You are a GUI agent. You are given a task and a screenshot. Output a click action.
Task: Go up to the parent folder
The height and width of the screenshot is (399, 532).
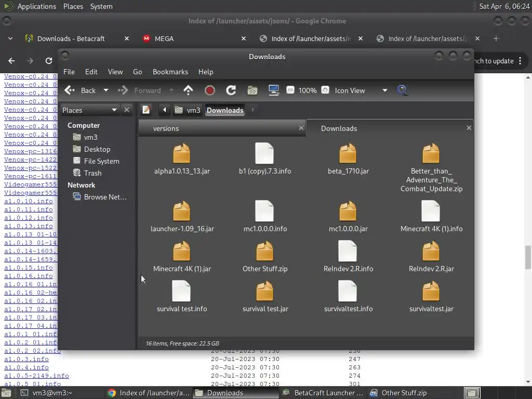tap(188, 90)
